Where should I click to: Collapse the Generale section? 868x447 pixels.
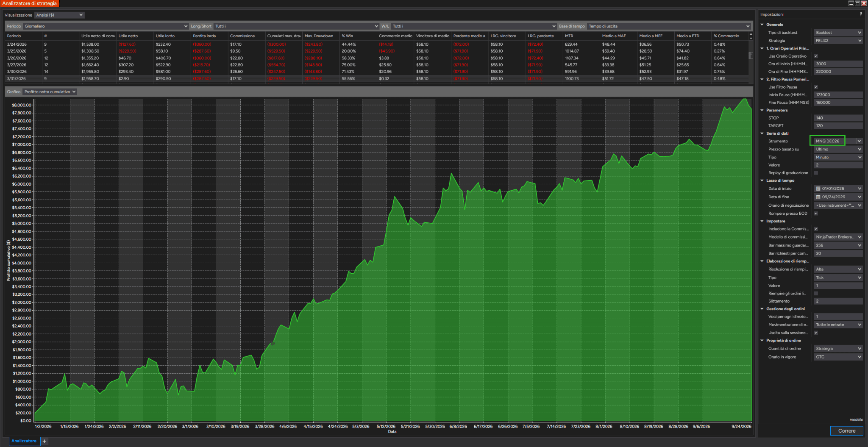(x=762, y=25)
